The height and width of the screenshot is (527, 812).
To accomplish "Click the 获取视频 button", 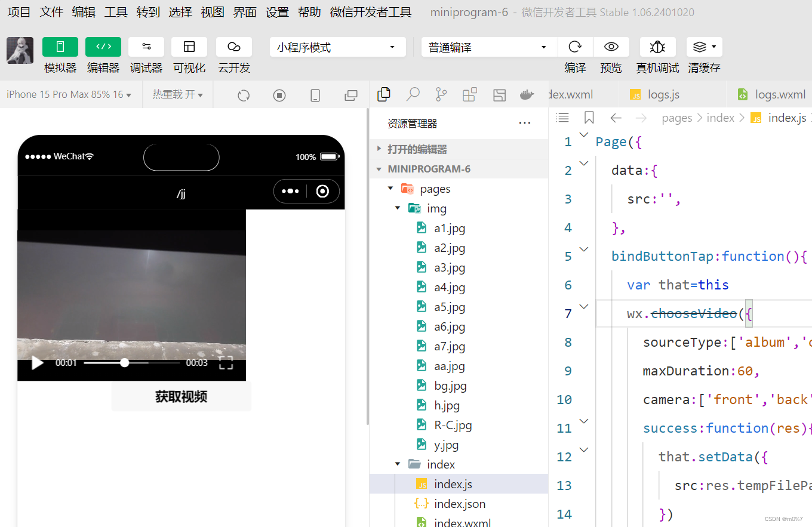I will 181,396.
